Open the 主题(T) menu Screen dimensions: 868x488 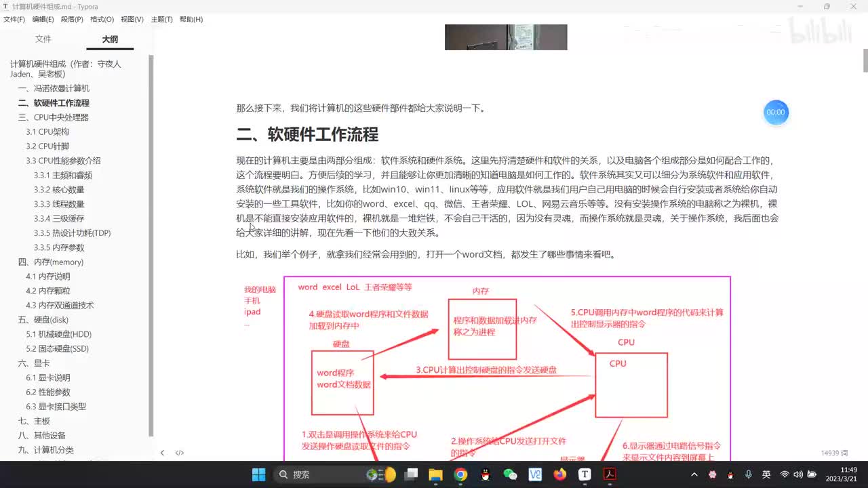(x=161, y=20)
